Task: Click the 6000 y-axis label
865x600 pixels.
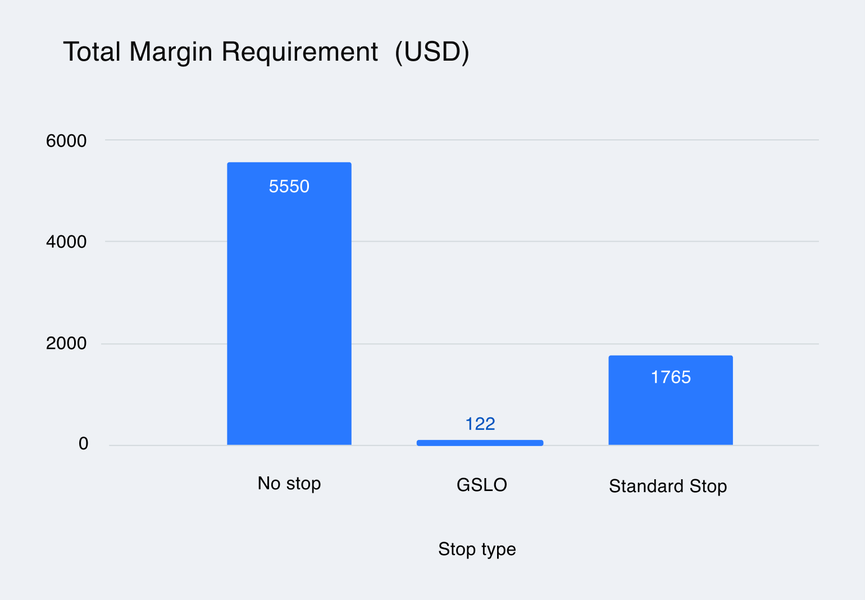Action: click(66, 142)
